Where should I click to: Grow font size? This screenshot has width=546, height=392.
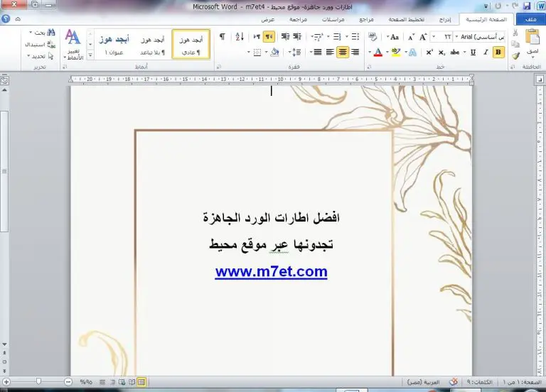click(x=423, y=36)
